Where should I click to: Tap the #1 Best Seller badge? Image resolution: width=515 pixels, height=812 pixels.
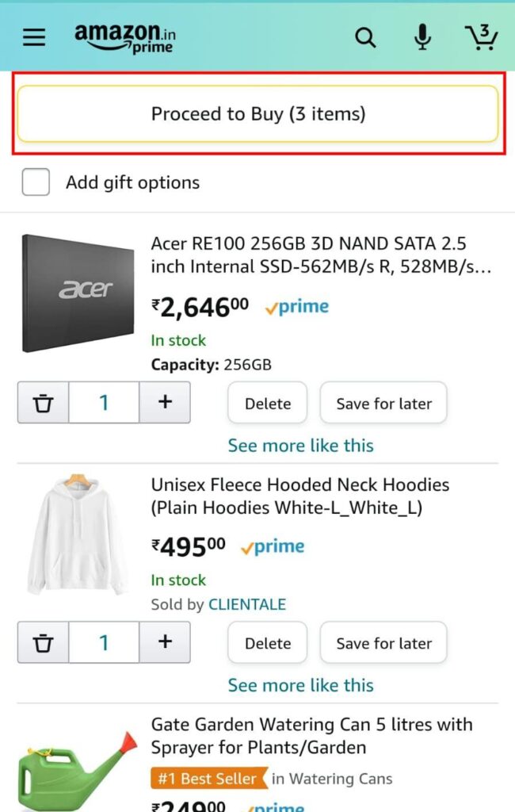(x=208, y=779)
